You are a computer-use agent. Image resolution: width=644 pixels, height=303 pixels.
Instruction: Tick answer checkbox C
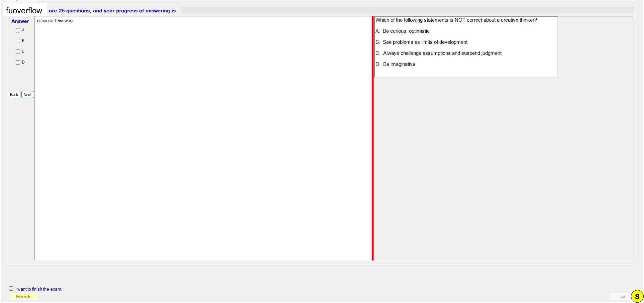click(18, 52)
